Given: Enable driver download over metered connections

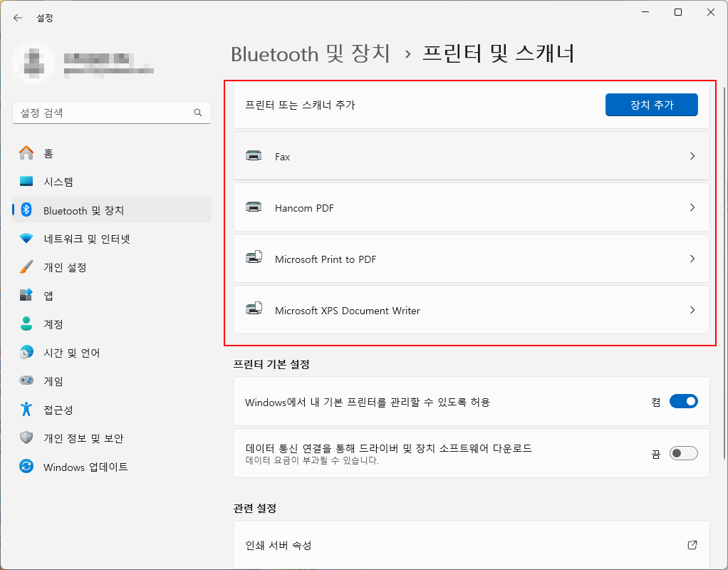Looking at the screenshot, I should pos(683,453).
